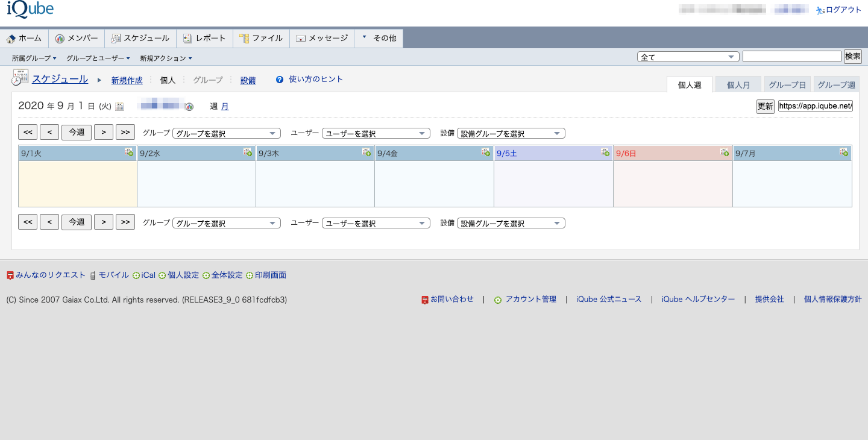This screenshot has height=440, width=868.
Task: Open the calendar date picker icon
Action: point(119,107)
